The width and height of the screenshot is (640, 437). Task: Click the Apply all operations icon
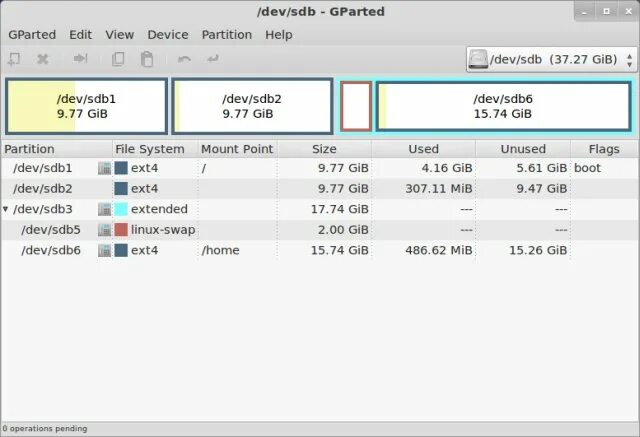point(213,59)
